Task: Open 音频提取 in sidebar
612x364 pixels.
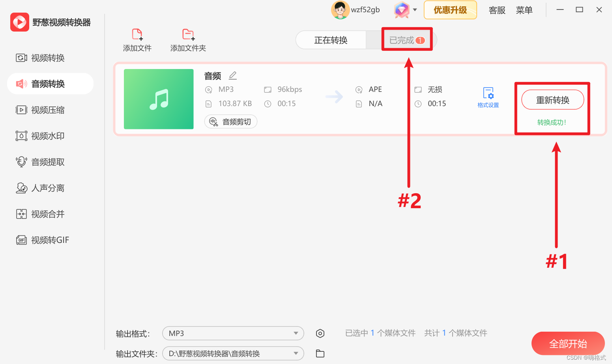Action: click(50, 162)
